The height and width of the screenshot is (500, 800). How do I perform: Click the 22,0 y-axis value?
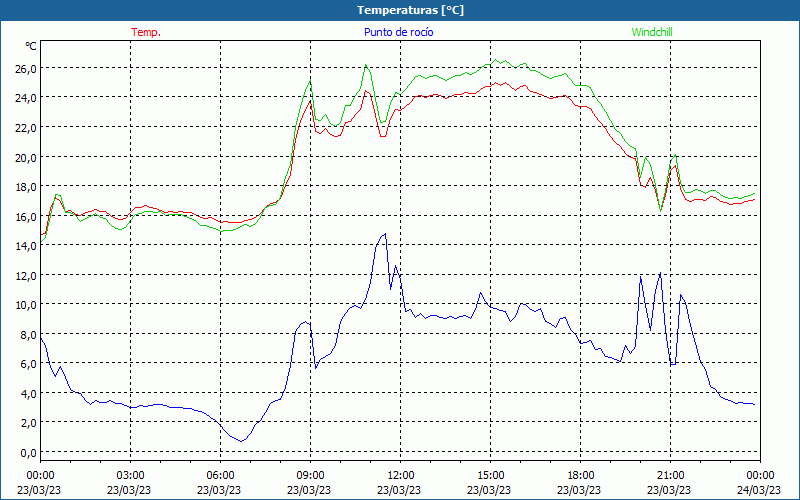click(26, 128)
